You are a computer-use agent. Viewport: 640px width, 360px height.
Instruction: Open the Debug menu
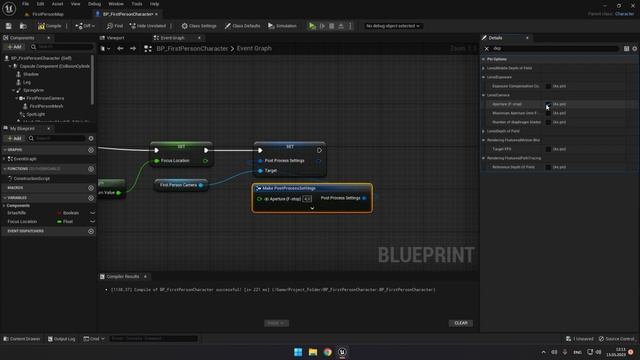pos(94,4)
